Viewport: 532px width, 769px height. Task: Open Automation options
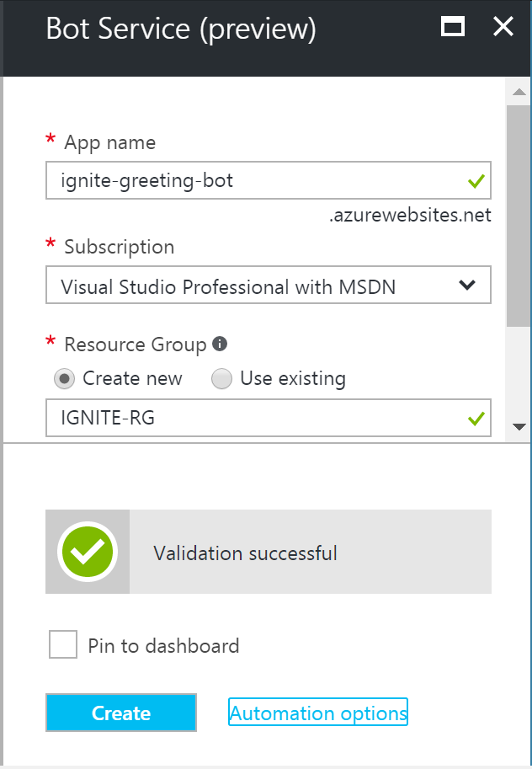click(317, 713)
